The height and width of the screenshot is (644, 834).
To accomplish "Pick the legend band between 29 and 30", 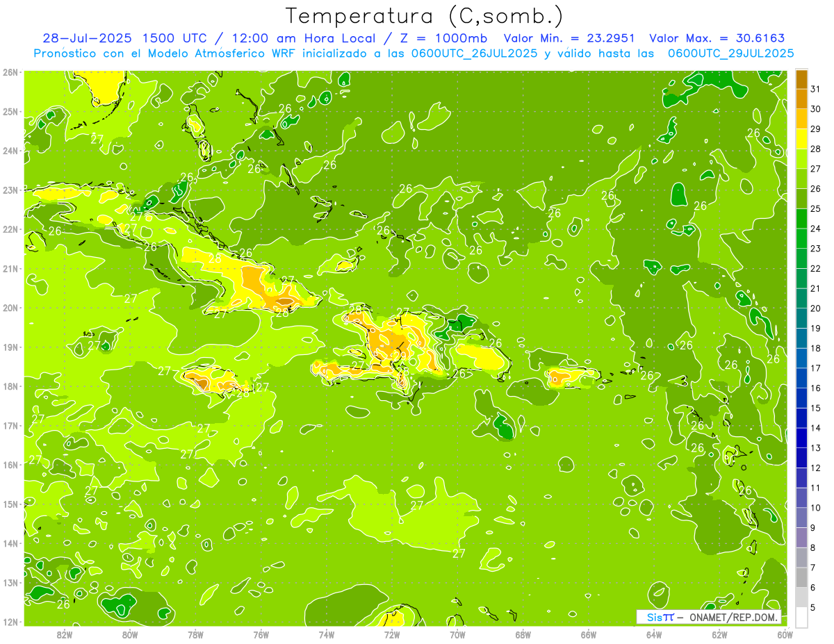I will 802,118.
